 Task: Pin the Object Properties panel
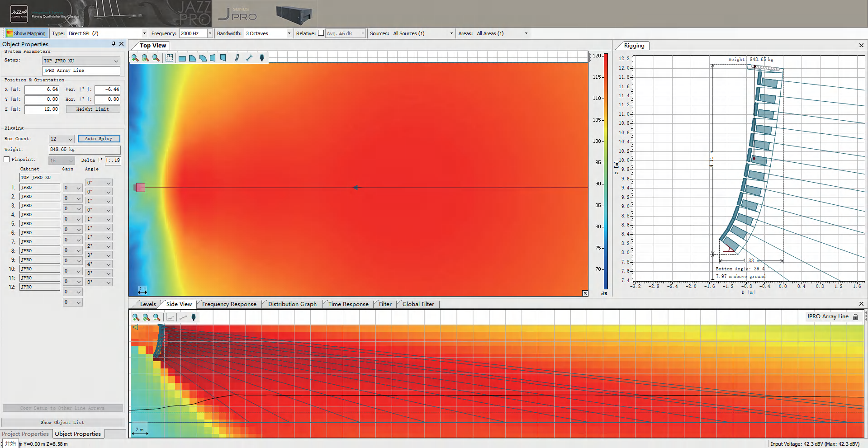click(114, 44)
